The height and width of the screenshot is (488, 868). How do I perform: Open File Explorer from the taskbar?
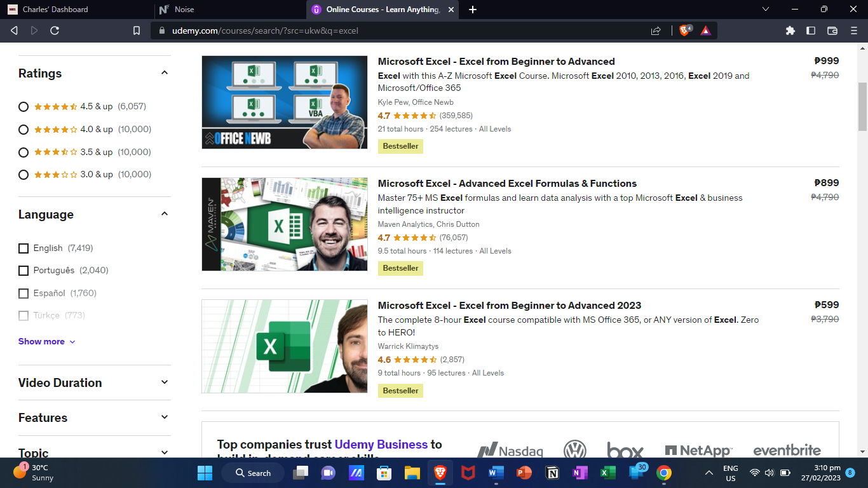(x=412, y=473)
